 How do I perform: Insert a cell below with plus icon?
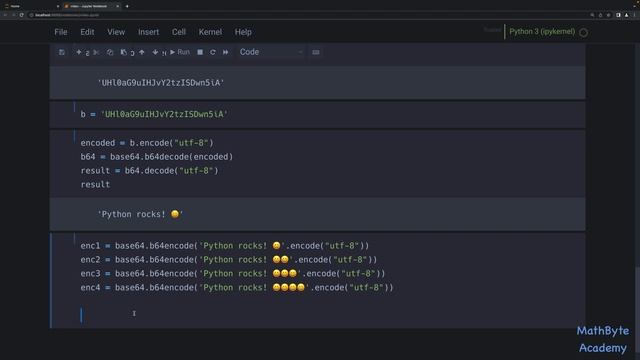tap(79, 52)
